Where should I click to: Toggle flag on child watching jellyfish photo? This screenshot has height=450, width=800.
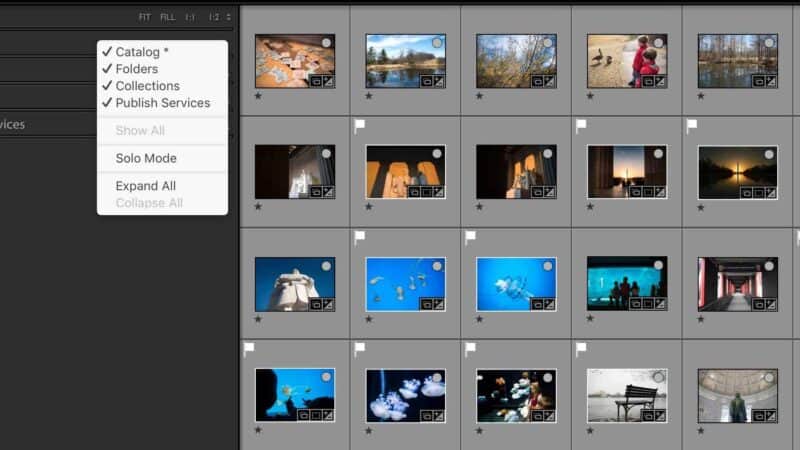pyautogui.click(x=470, y=349)
